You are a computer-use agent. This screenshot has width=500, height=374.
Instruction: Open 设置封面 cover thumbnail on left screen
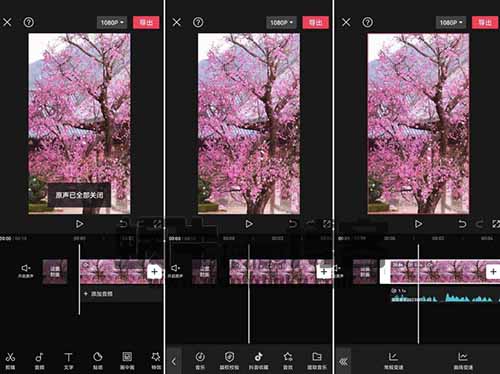55,272
